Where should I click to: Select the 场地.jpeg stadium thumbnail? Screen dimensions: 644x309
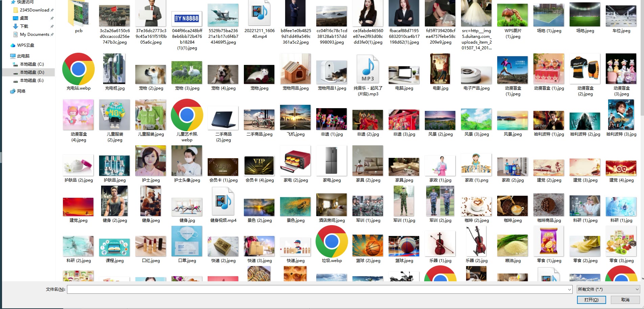pos(585,15)
